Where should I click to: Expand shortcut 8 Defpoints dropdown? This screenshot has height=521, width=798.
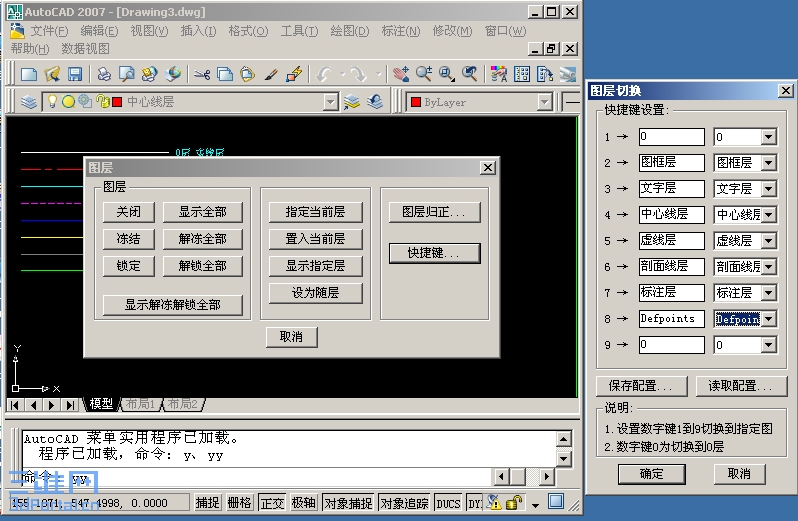[x=768, y=319]
